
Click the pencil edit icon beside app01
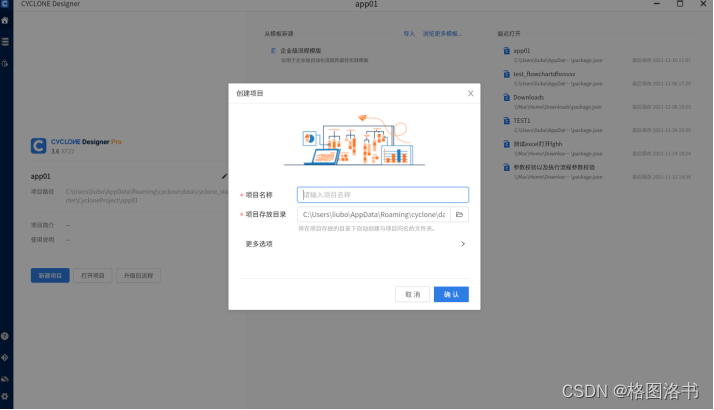point(224,176)
